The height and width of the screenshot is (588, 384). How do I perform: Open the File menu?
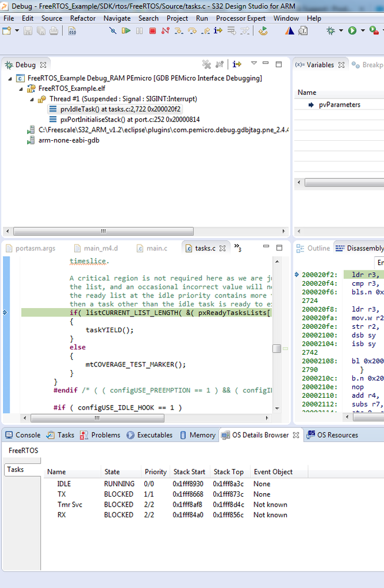coord(9,18)
